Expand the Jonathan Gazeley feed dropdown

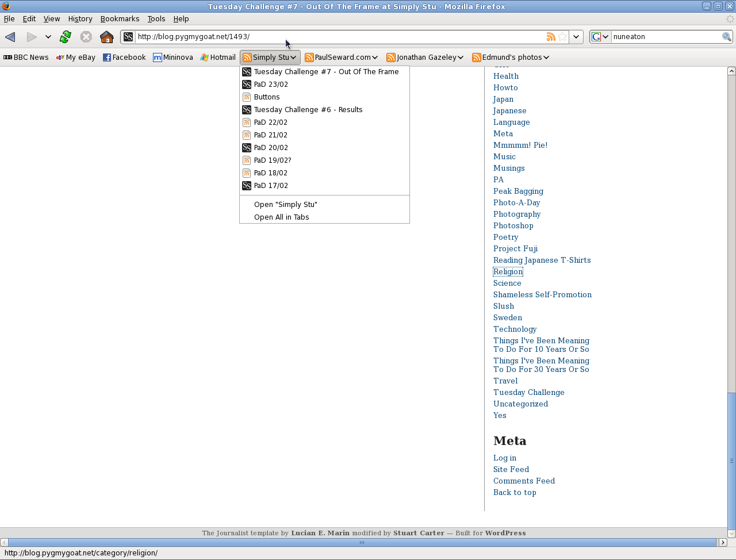point(425,57)
